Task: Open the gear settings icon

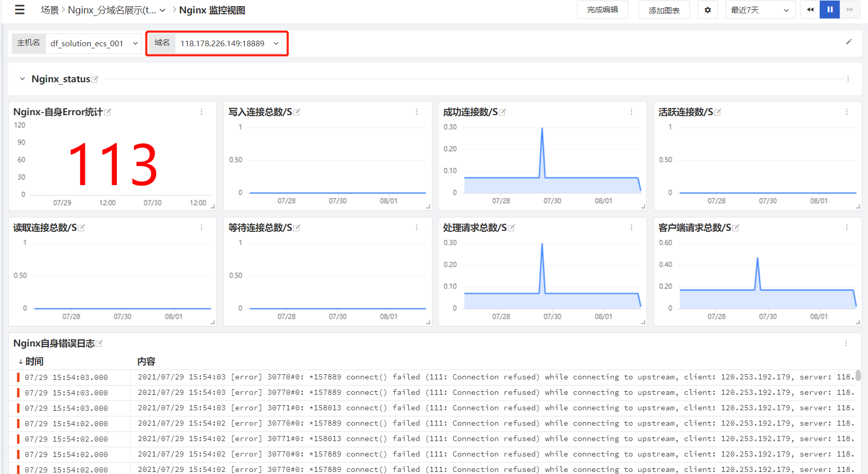Action: tap(708, 10)
